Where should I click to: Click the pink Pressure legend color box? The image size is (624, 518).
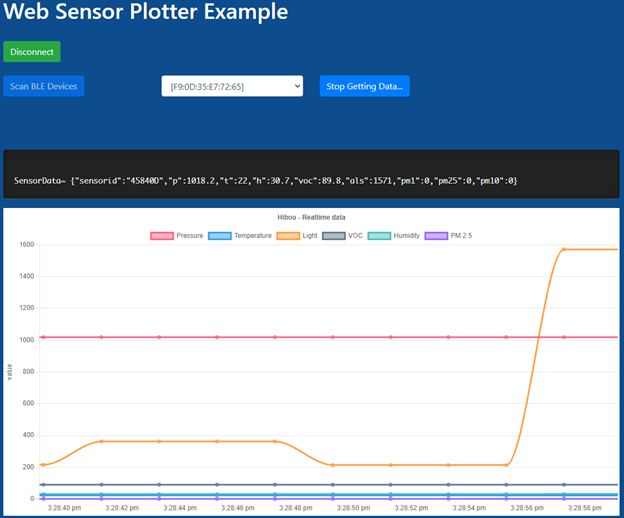point(161,236)
